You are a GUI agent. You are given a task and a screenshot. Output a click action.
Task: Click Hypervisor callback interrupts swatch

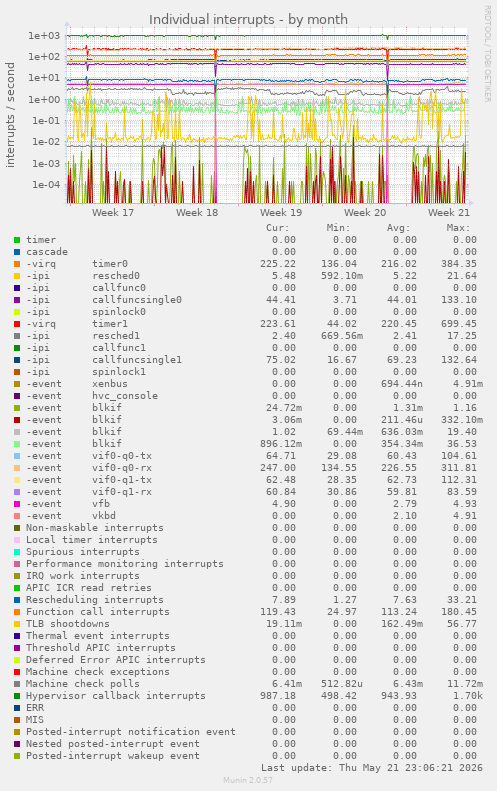coord(17,696)
